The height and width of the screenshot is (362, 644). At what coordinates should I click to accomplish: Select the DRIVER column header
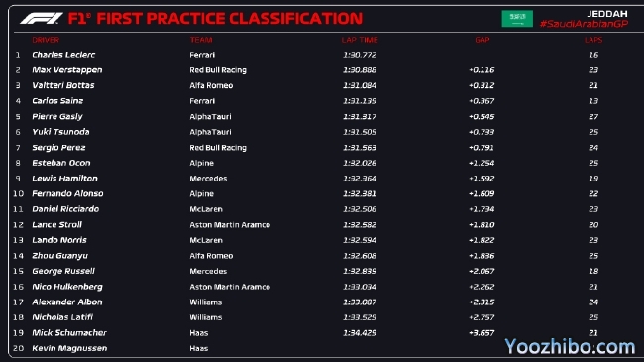[46, 40]
